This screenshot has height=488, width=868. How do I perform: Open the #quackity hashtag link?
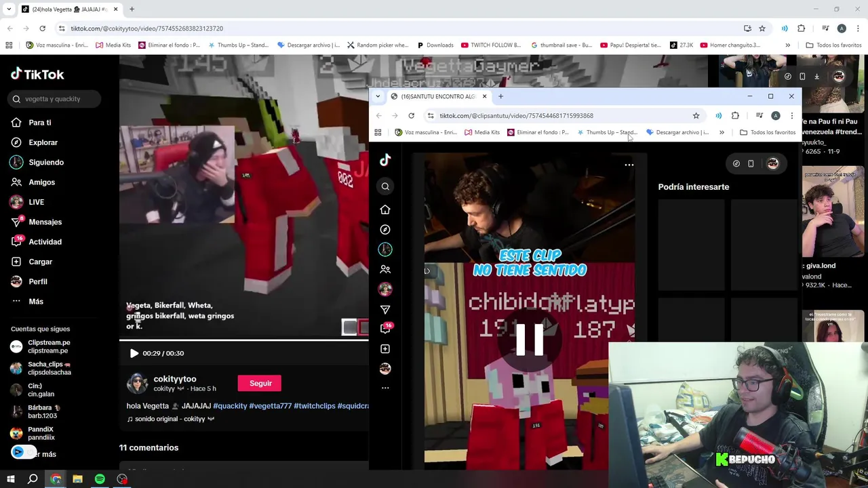pos(230,406)
